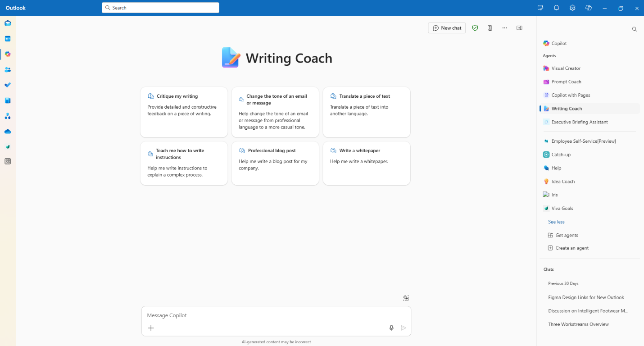This screenshot has width=644, height=346.
Task: Select the Critique my writing card
Action: pyautogui.click(x=184, y=112)
